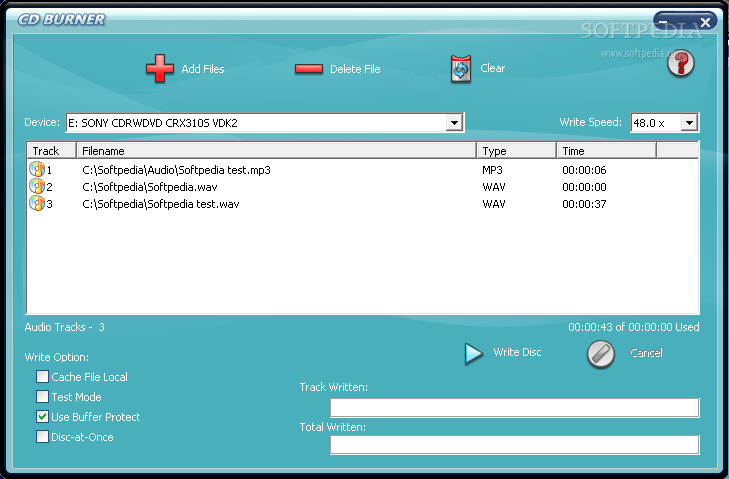Sort by the Time column header
This screenshot has width=729, height=479.
click(606, 151)
